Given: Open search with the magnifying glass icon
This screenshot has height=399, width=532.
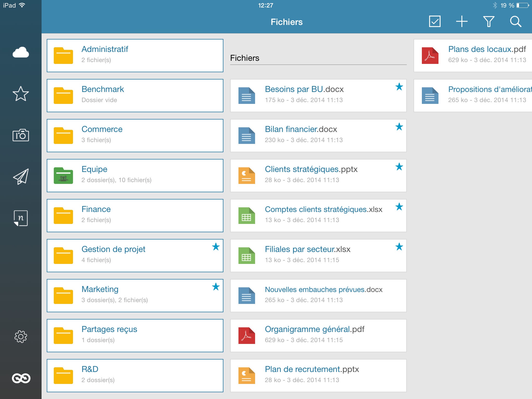Looking at the screenshot, I should coord(515,22).
